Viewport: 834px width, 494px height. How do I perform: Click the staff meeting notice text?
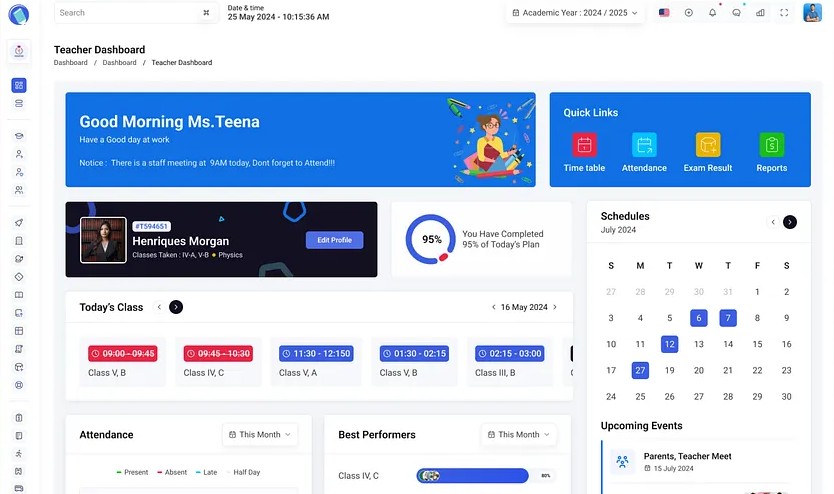(x=207, y=163)
